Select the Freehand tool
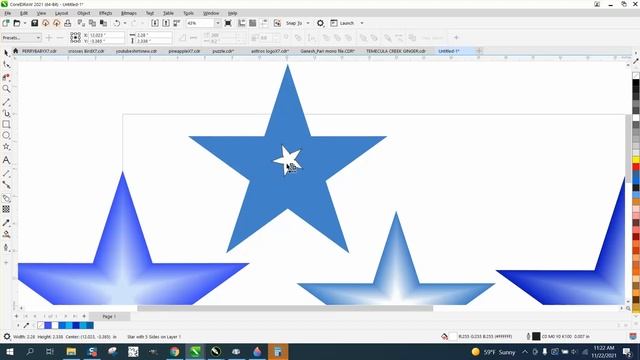 click(x=6, y=102)
